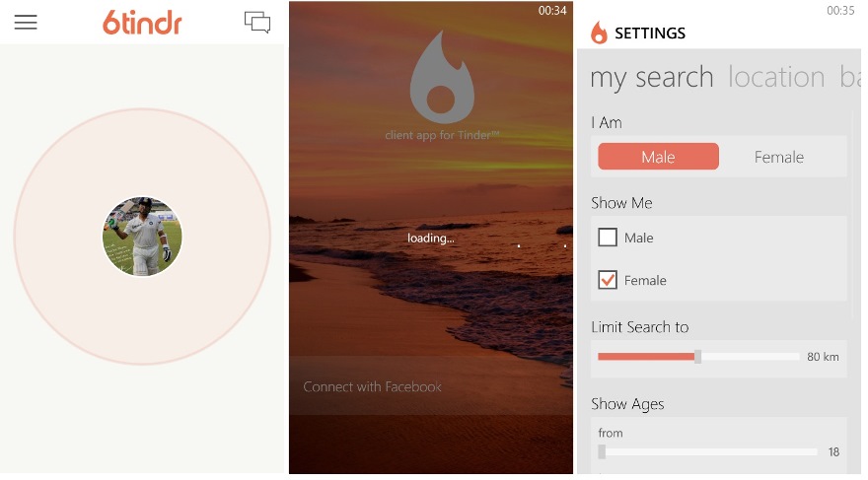Switch to the my search tab

pyautogui.click(x=652, y=78)
